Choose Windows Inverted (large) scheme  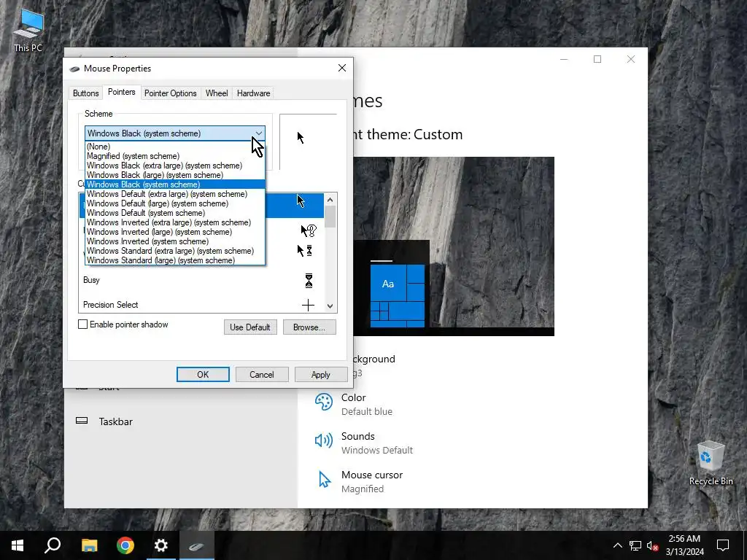tap(175, 232)
